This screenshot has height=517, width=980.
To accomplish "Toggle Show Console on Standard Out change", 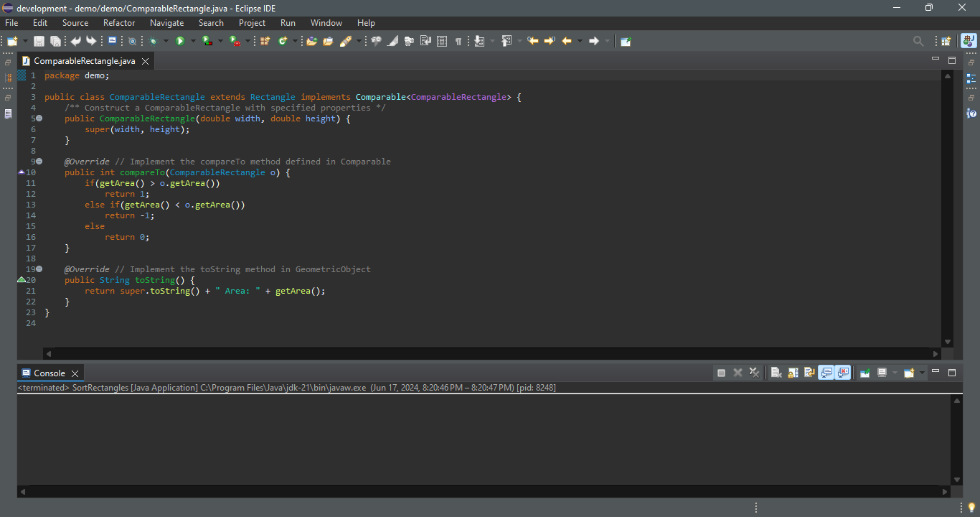I will [826, 373].
